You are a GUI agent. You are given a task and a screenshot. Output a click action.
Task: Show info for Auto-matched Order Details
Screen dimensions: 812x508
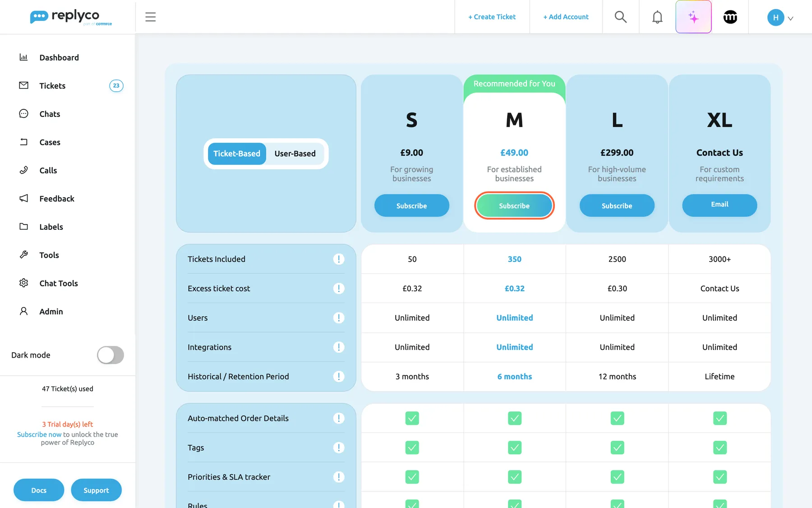coord(339,418)
